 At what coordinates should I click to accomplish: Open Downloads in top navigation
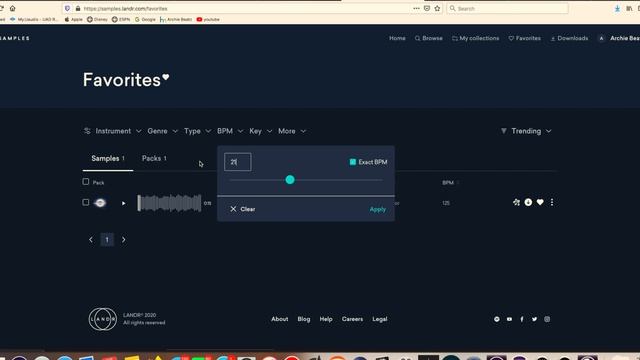(569, 38)
